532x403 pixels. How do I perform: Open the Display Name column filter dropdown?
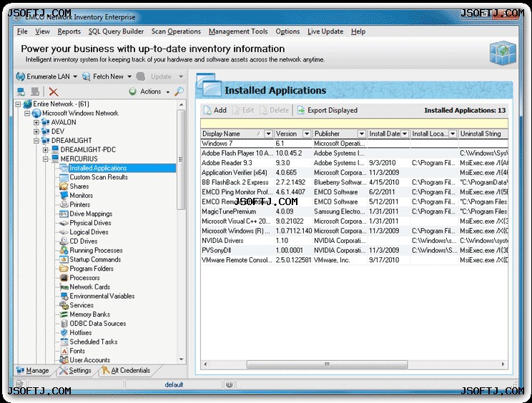click(268, 134)
